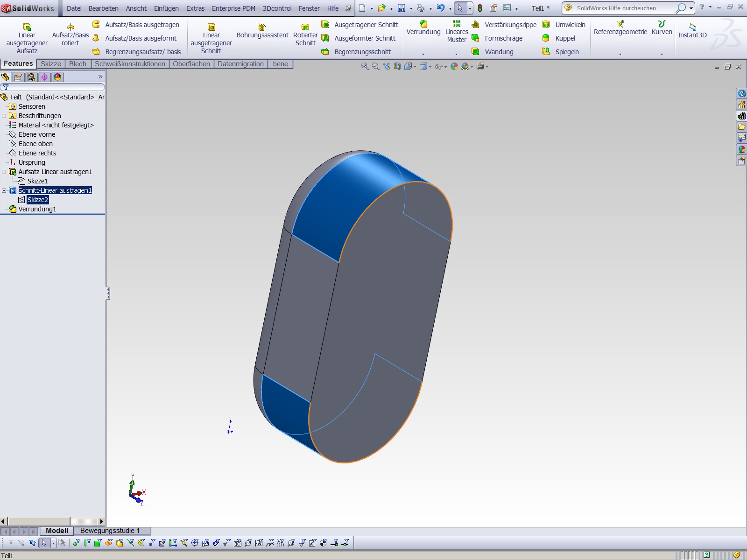747x560 pixels.
Task: Toggle filter faces selection filter
Action: [98, 543]
